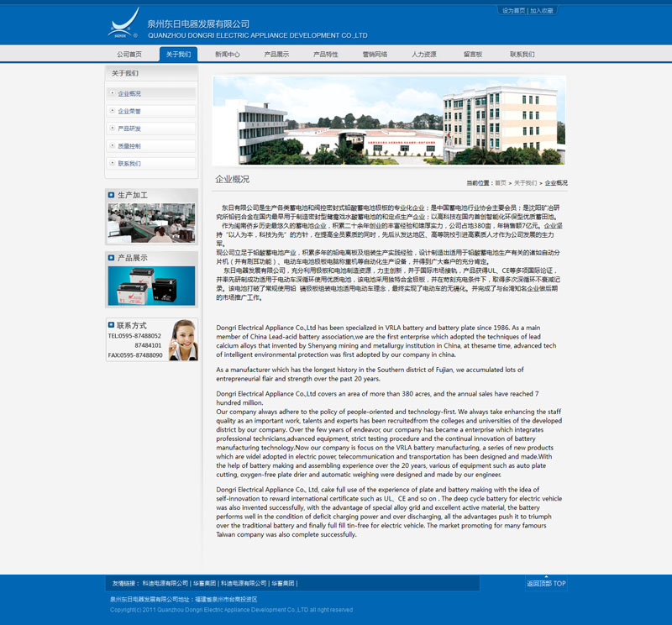Screen dimensions: 672x625
Task: Select the active 关于我们 nav tab
Action: [178, 55]
